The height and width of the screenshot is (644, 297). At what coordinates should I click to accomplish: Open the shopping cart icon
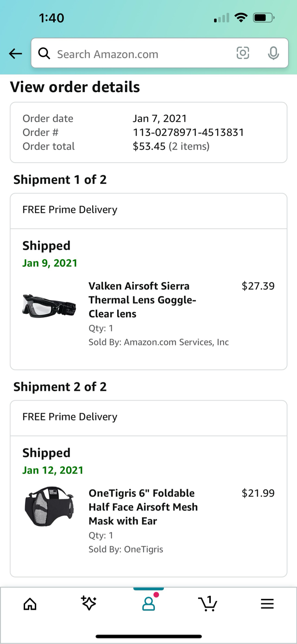(x=207, y=603)
